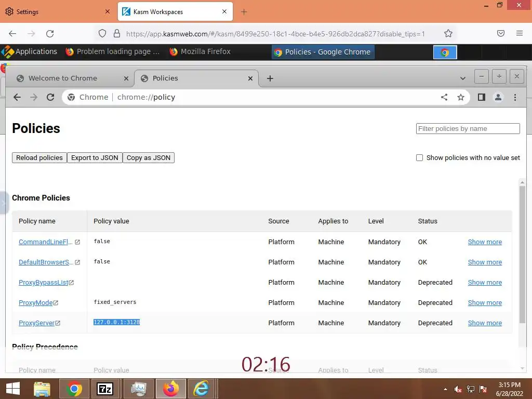Viewport: 532px width, 399px height.
Task: Click the Chrome workspace pager icon
Action: coord(445,52)
